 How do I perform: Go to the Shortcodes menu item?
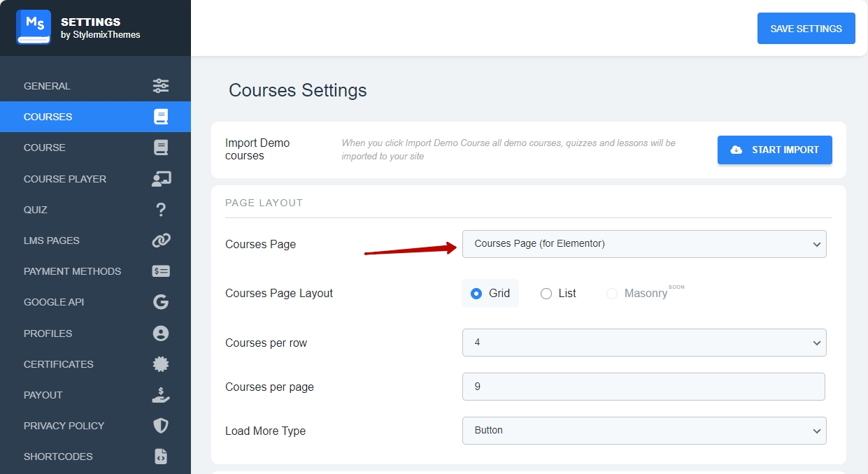tap(58, 457)
